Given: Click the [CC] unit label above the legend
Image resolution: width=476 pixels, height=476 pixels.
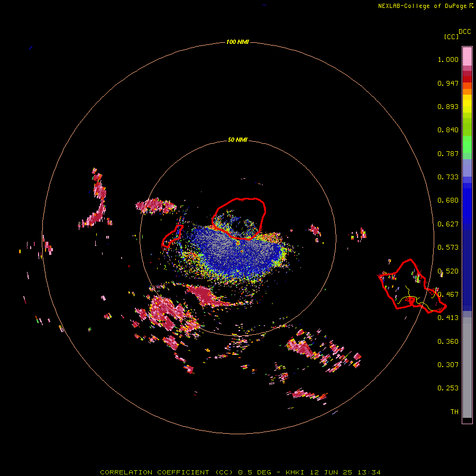Looking at the screenshot, I should (451, 36).
